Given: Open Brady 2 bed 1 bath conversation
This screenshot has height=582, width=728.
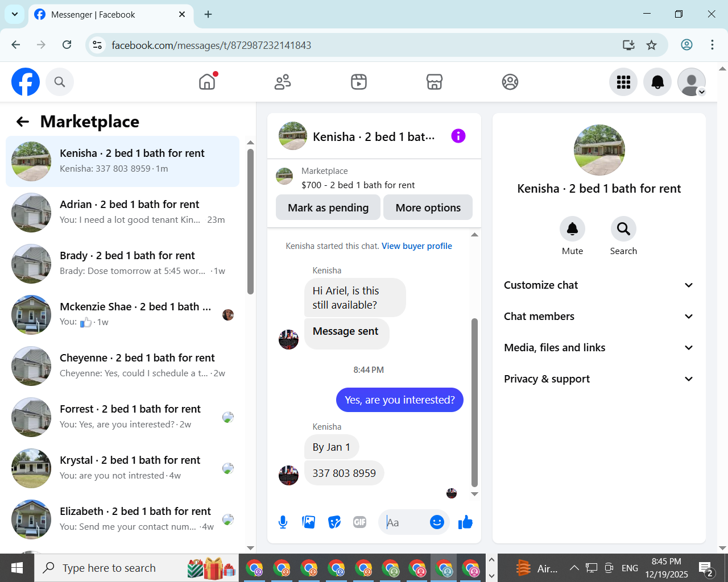Looking at the screenshot, I should [122, 264].
